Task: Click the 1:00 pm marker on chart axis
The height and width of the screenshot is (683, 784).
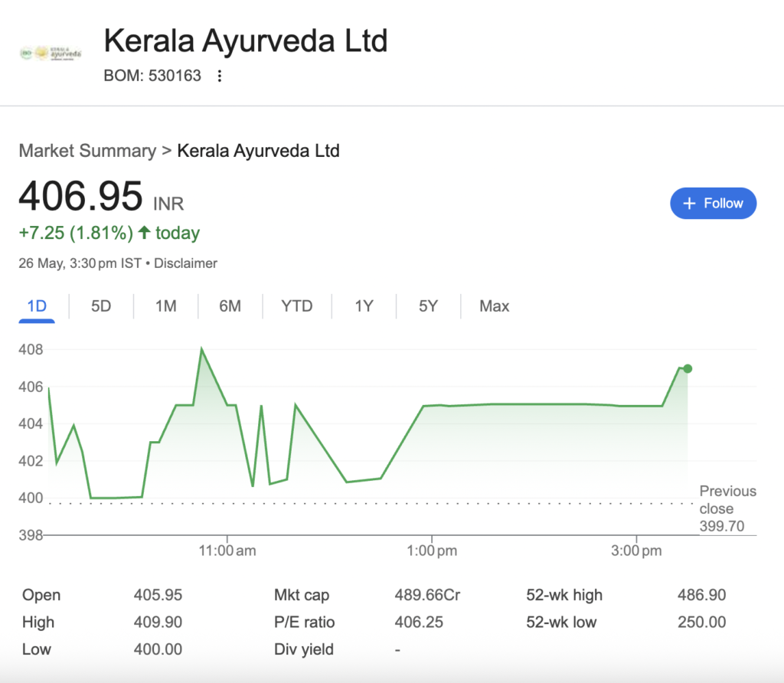Action: 432,551
